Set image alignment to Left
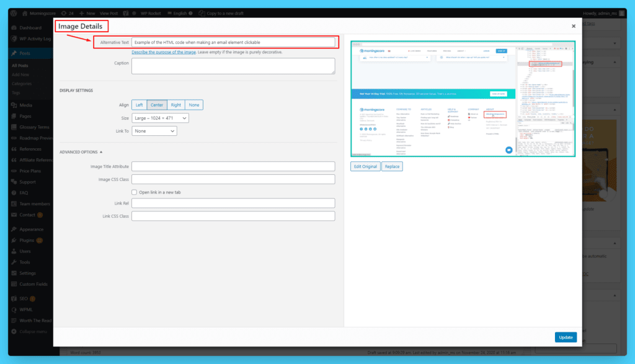This screenshot has width=635, height=364. 140,105
